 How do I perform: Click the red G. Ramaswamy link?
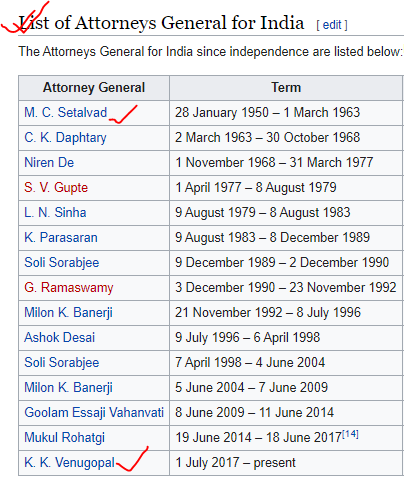(69, 287)
